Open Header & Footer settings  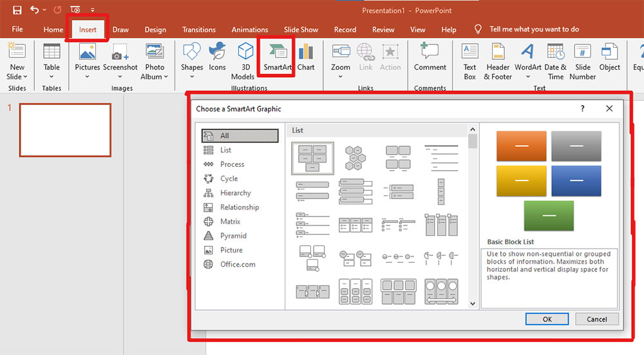[498, 57]
